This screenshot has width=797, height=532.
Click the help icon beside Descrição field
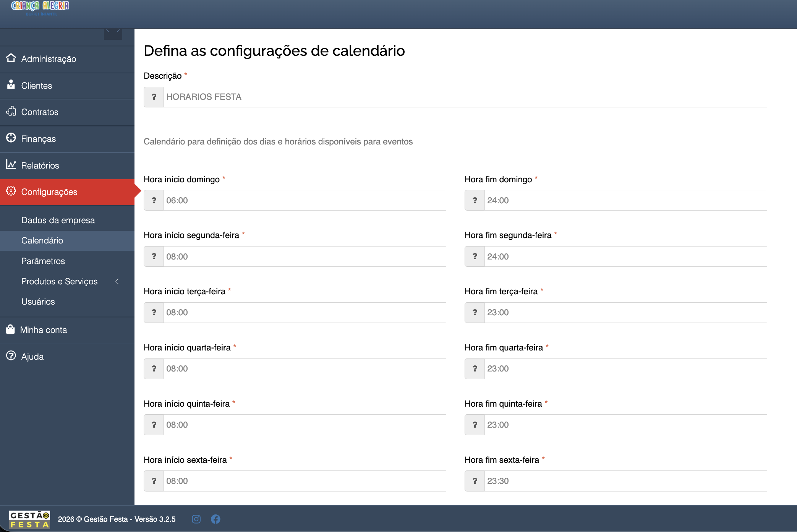pyautogui.click(x=154, y=97)
